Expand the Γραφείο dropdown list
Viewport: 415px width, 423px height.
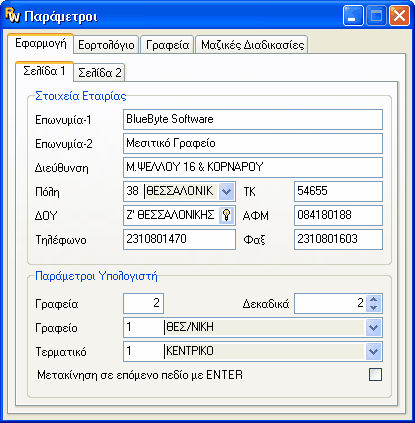(x=373, y=328)
